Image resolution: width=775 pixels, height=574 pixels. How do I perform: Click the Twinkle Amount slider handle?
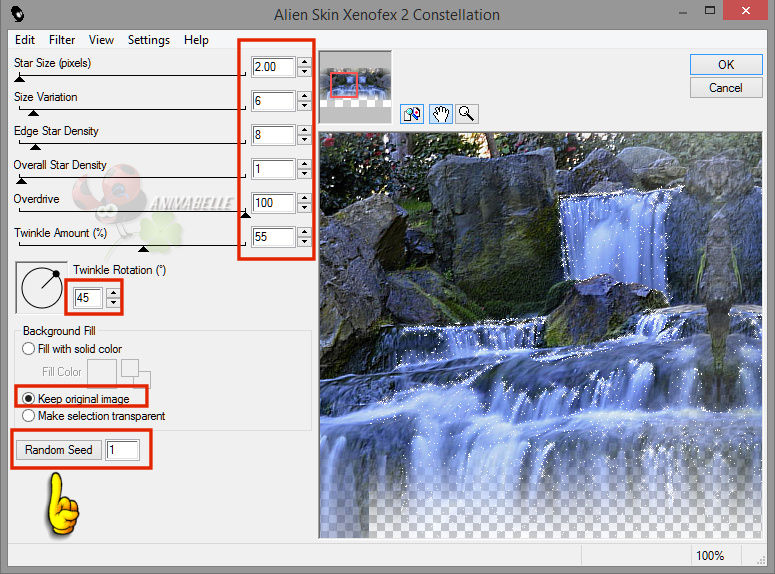pos(143,249)
